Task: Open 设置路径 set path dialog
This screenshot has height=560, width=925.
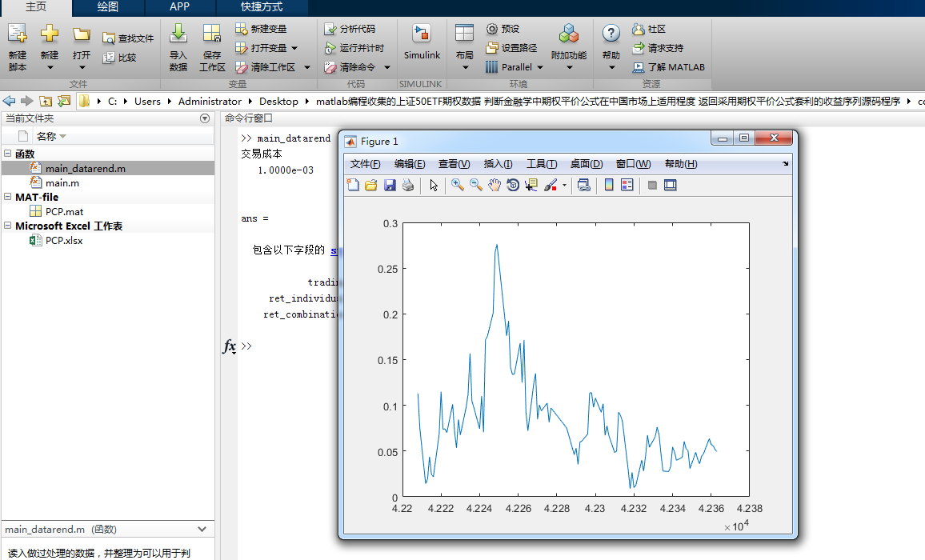Action: tap(511, 48)
